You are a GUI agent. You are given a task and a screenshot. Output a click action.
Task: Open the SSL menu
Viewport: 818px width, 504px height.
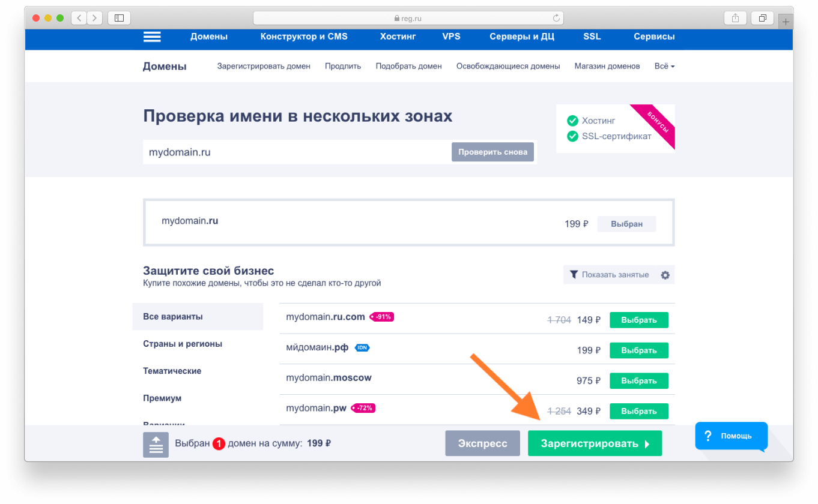(592, 37)
